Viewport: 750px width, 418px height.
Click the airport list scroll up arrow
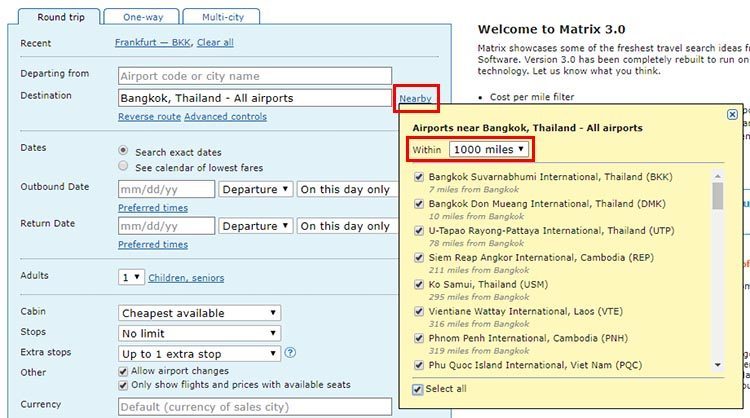click(717, 176)
